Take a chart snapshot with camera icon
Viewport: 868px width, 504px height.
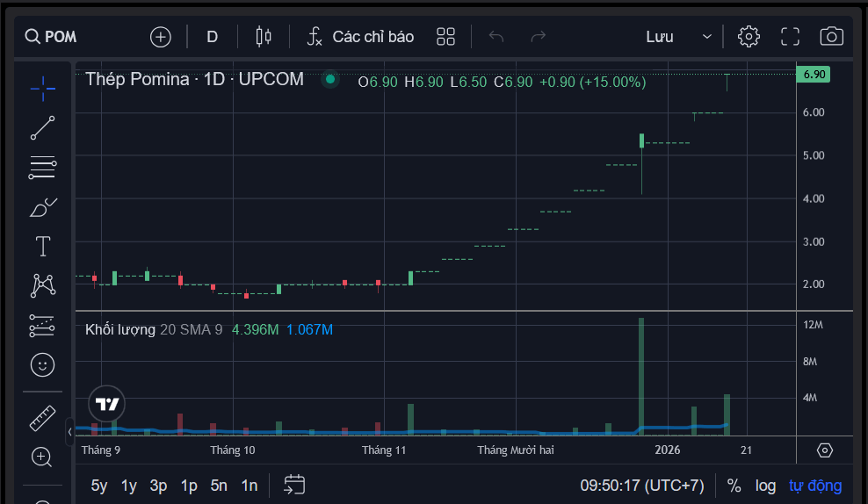(x=831, y=36)
